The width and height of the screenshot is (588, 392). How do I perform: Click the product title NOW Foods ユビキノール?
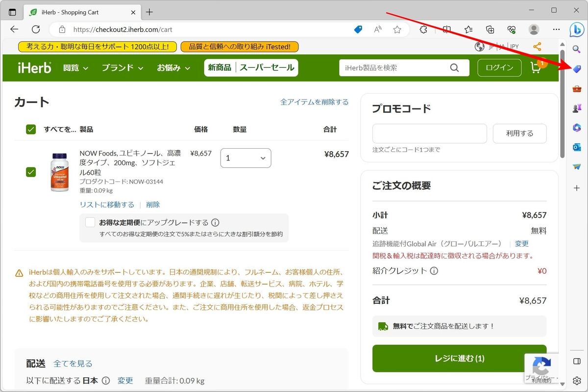coord(130,163)
